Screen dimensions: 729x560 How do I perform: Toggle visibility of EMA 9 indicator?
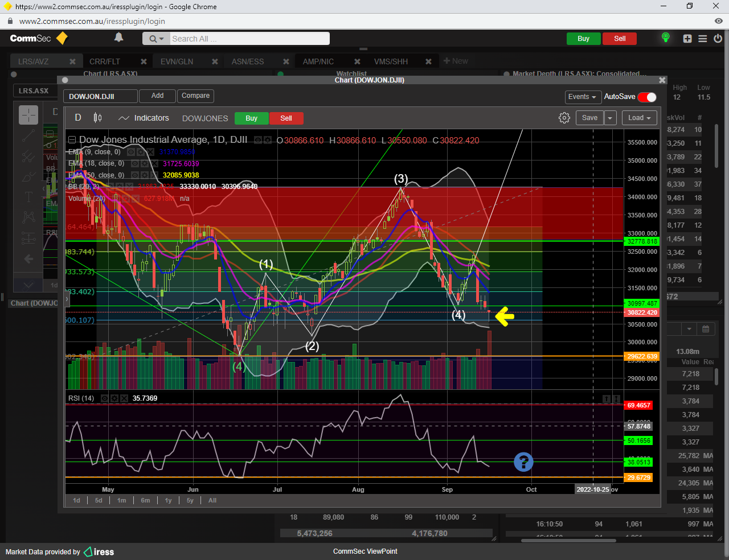[131, 152]
